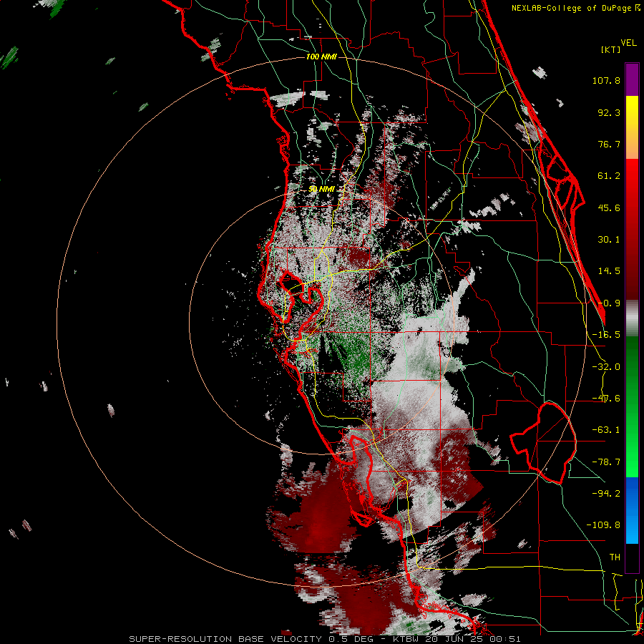
Task: Click the -78.7 velocity scale value
Action: tap(606, 462)
